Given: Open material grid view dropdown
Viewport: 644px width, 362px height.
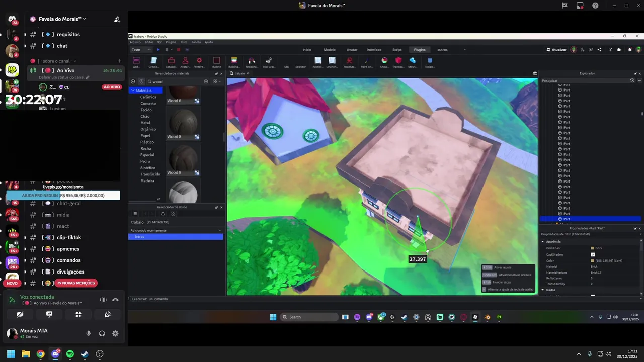Looking at the screenshot, I should pyautogui.click(x=216, y=81).
